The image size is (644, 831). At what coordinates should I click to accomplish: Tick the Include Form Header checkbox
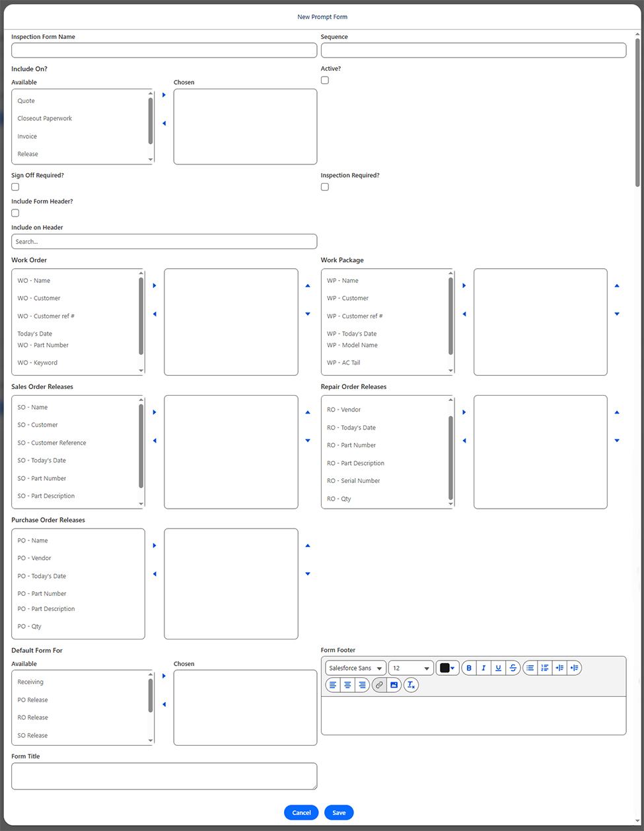tap(15, 213)
